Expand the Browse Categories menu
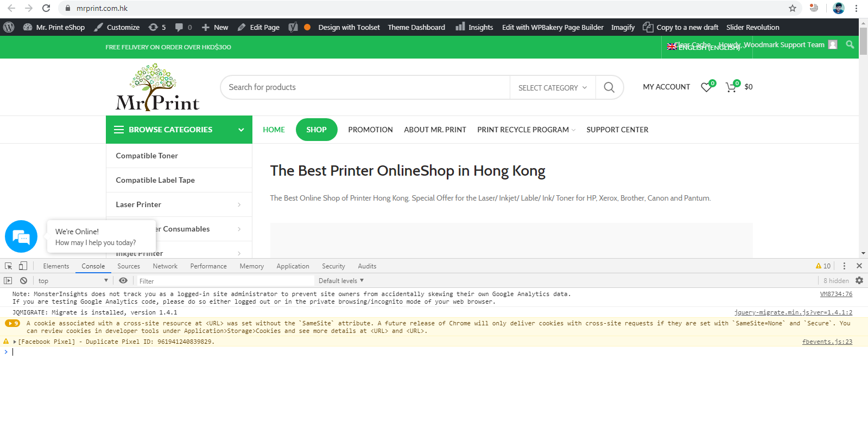The height and width of the screenshot is (443, 868). (x=179, y=130)
